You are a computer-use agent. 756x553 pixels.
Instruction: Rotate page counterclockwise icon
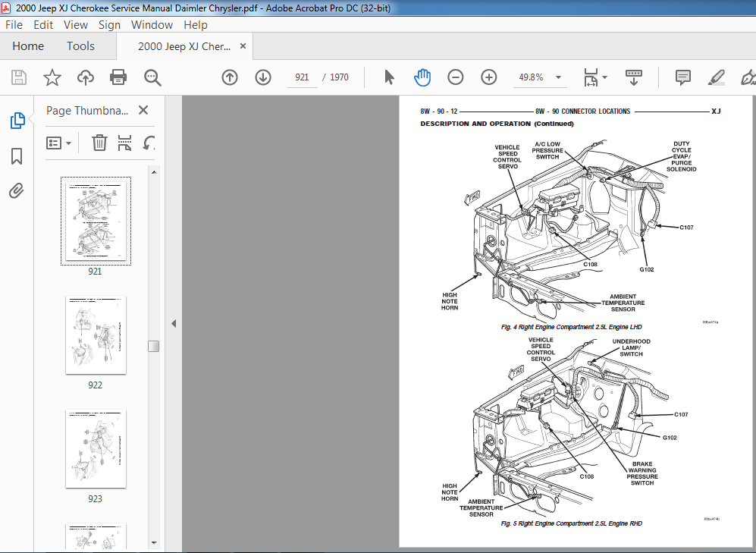[x=149, y=143]
